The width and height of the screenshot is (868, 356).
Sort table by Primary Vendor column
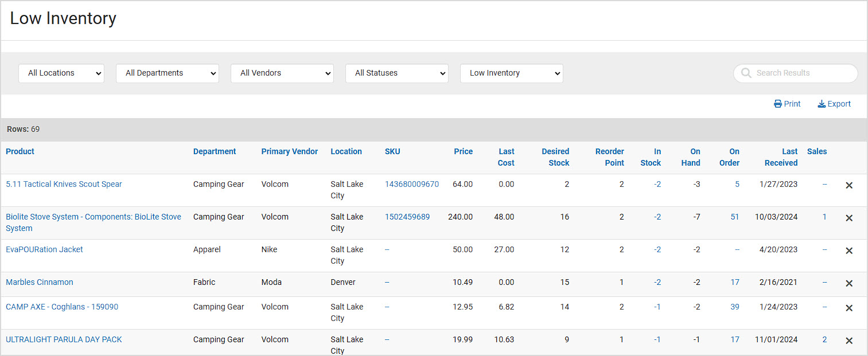(290, 151)
